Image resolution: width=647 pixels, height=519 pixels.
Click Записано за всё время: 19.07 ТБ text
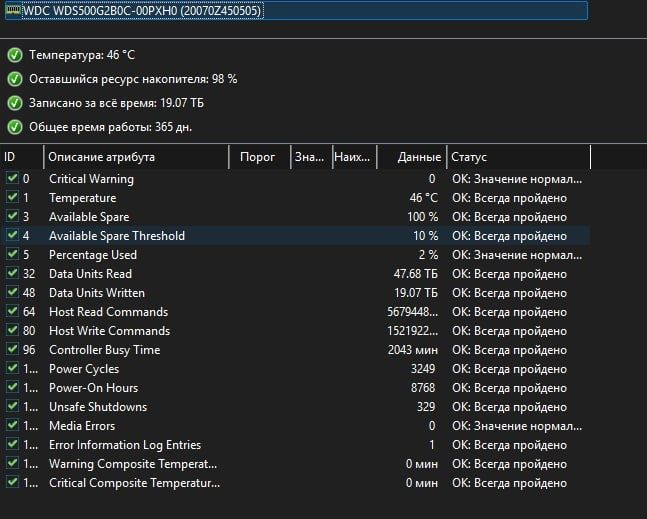coord(116,103)
